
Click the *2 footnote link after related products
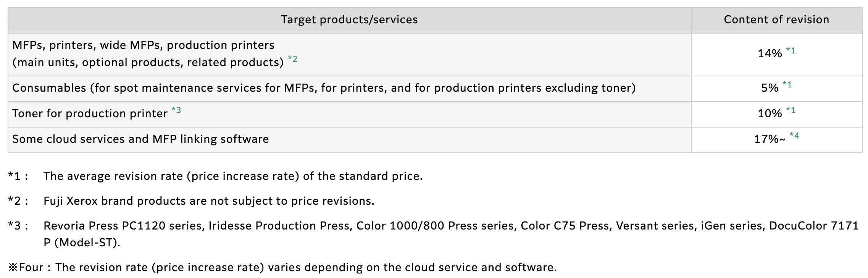pos(292,59)
